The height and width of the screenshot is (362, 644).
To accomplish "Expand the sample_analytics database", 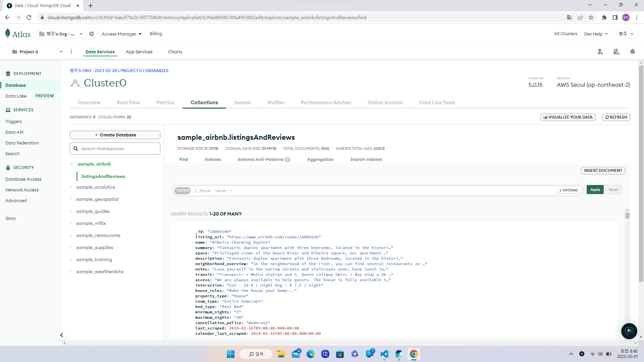I will [x=71, y=187].
